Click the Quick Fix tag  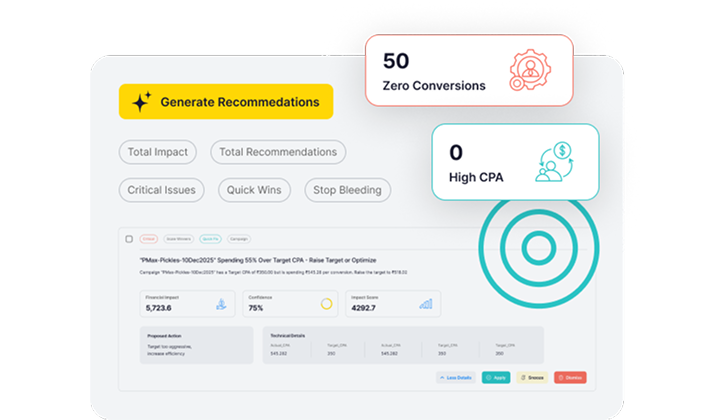tap(210, 239)
